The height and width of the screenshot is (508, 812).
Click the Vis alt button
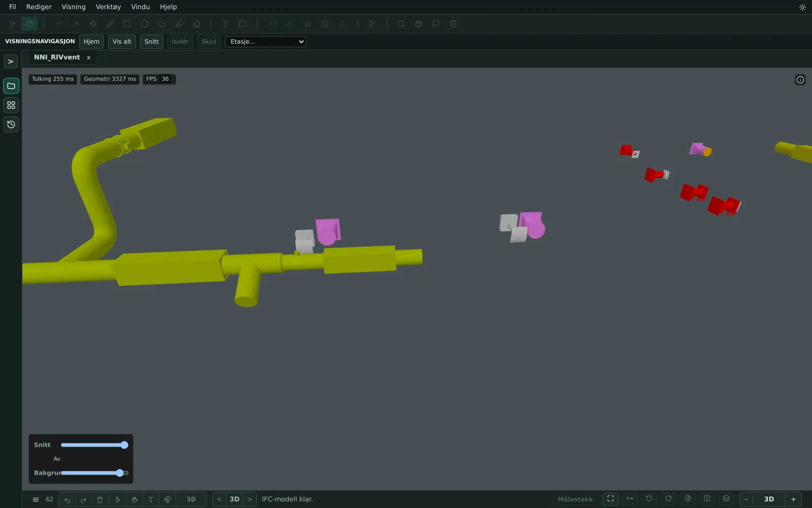click(122, 42)
